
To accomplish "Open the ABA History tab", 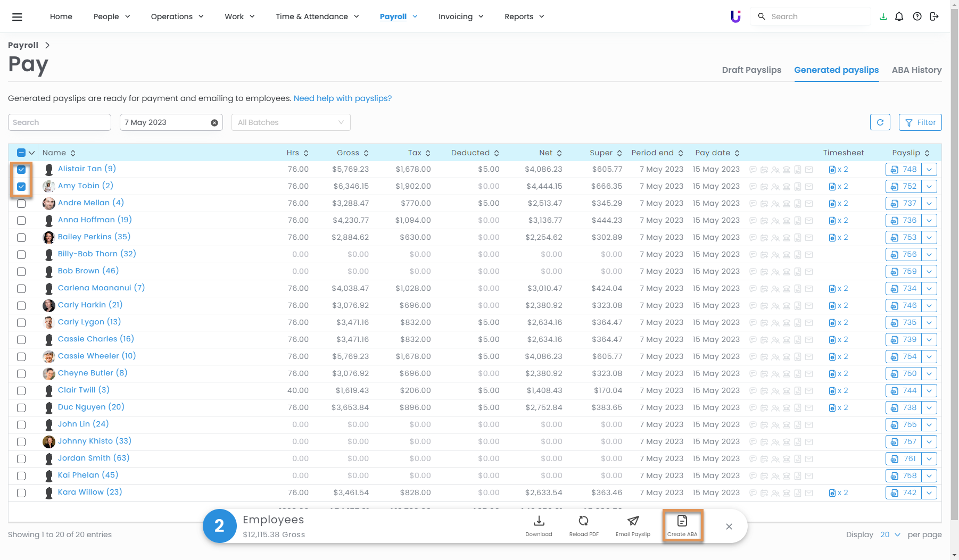I will [916, 70].
